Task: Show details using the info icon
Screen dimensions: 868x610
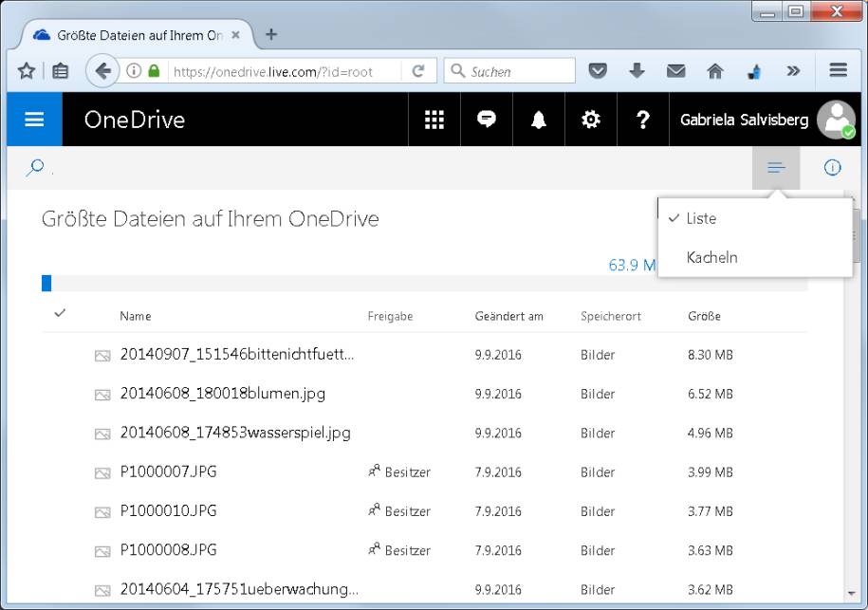Action: point(832,167)
